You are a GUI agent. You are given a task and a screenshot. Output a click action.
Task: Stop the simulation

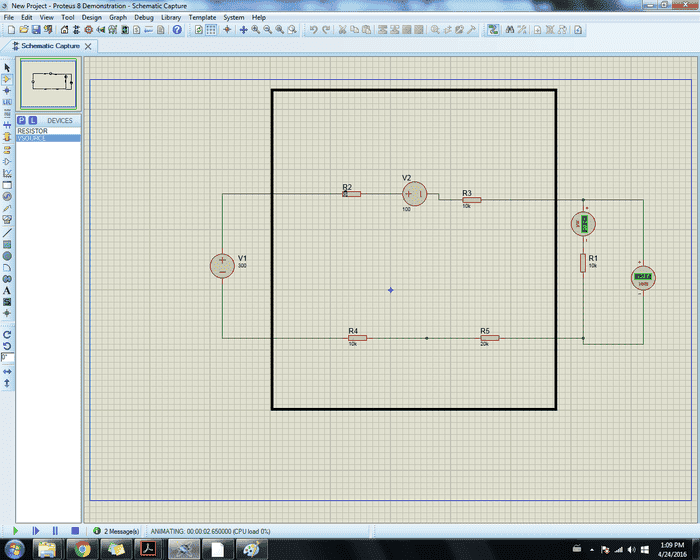click(73, 530)
